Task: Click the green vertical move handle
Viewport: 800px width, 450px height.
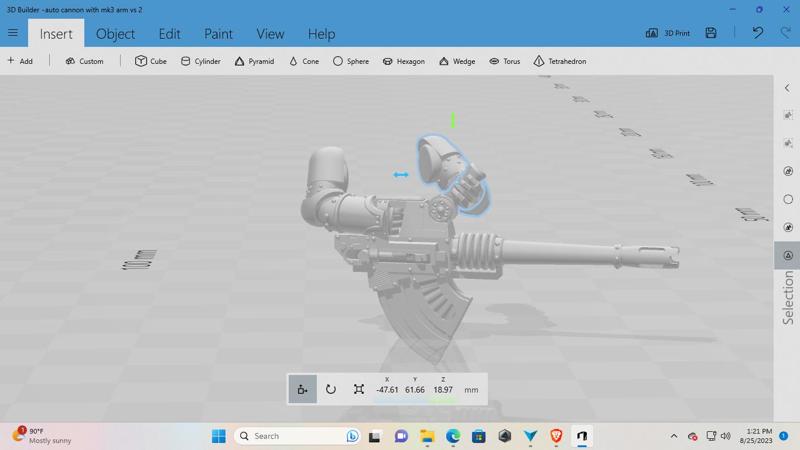Action: coord(453,120)
